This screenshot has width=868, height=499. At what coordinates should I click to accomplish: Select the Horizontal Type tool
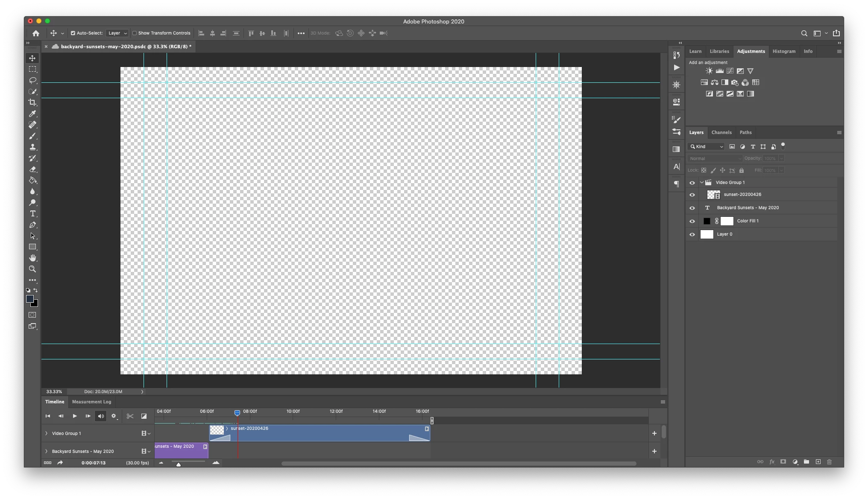[32, 213]
